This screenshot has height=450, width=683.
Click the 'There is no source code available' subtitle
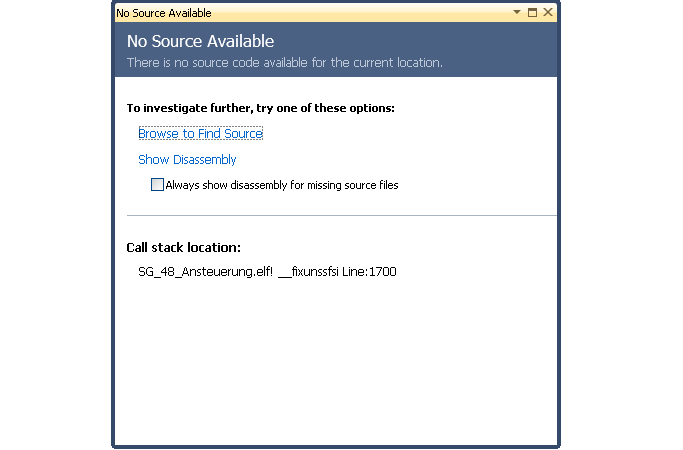(x=285, y=63)
